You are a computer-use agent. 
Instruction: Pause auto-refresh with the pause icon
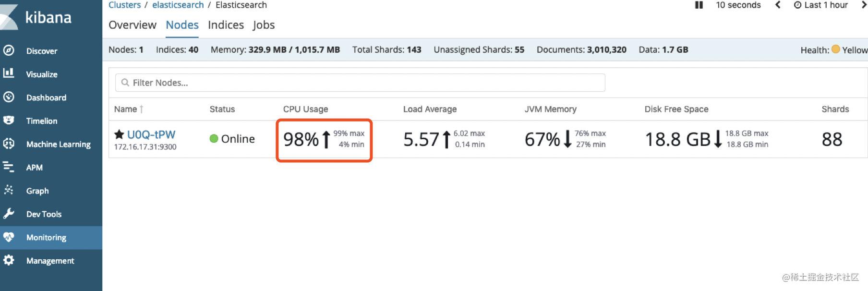click(x=699, y=5)
